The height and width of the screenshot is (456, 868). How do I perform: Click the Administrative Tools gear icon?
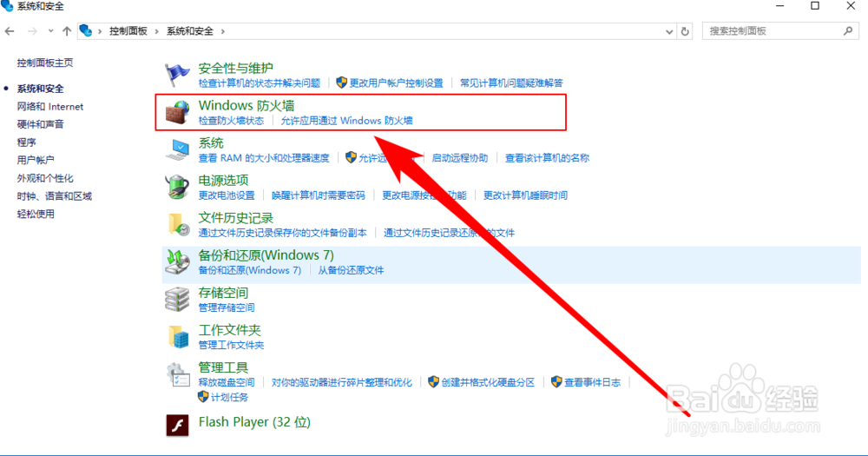pos(177,374)
